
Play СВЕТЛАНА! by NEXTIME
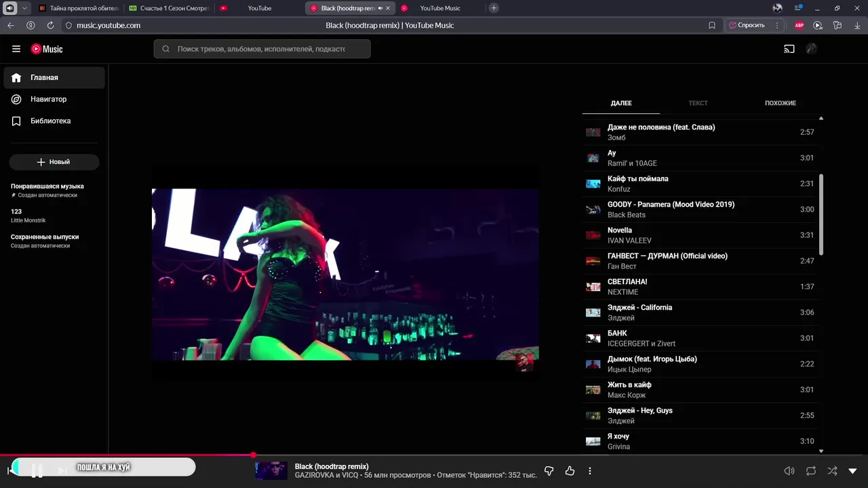700,287
